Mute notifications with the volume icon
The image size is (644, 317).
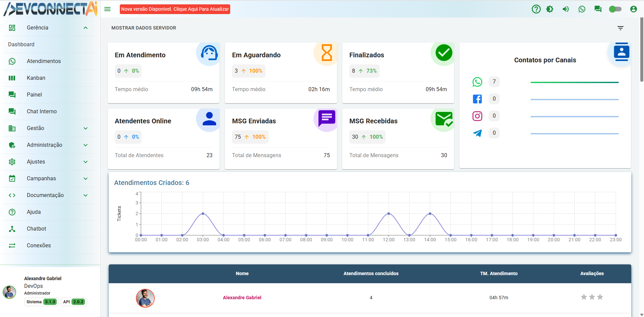pyautogui.click(x=565, y=9)
